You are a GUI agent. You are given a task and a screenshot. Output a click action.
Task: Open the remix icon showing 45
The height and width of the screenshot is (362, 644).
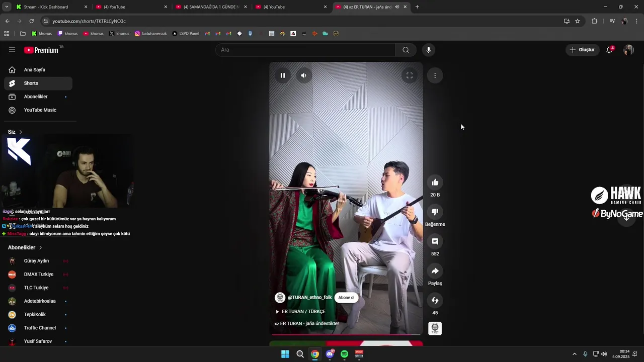(435, 300)
